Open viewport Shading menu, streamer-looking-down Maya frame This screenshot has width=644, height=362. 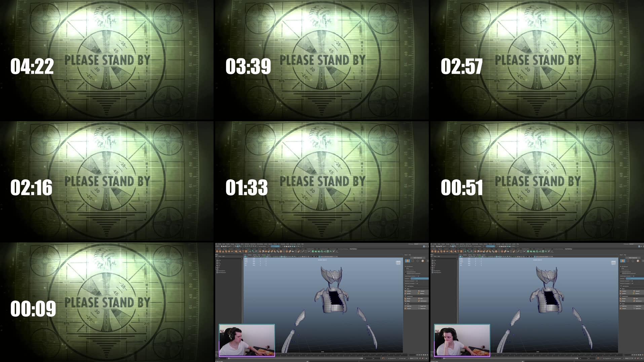pyautogui.click(x=250, y=255)
